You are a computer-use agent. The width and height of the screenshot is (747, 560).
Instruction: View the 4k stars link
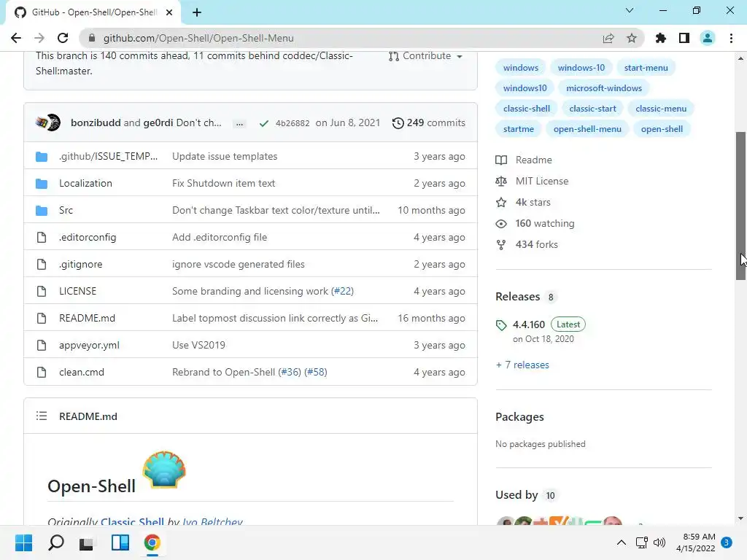pyautogui.click(x=523, y=203)
